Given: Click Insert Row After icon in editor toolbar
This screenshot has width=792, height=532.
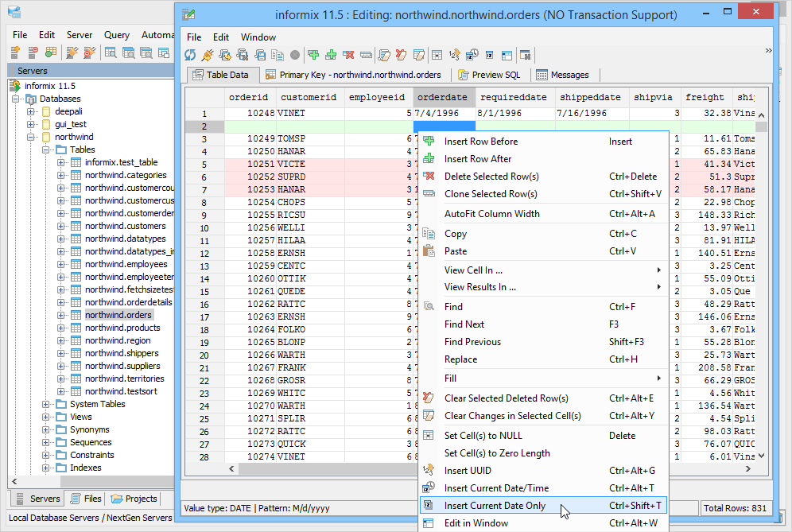Looking at the screenshot, I should [331, 55].
